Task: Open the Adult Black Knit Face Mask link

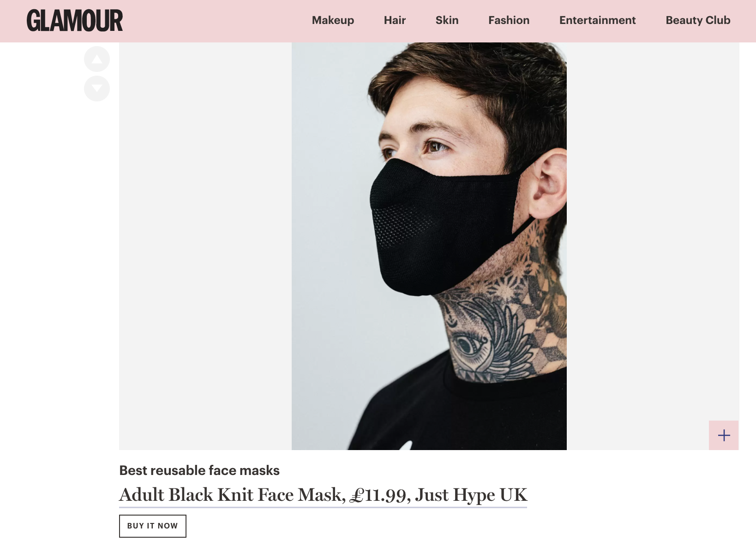Action: tap(323, 495)
